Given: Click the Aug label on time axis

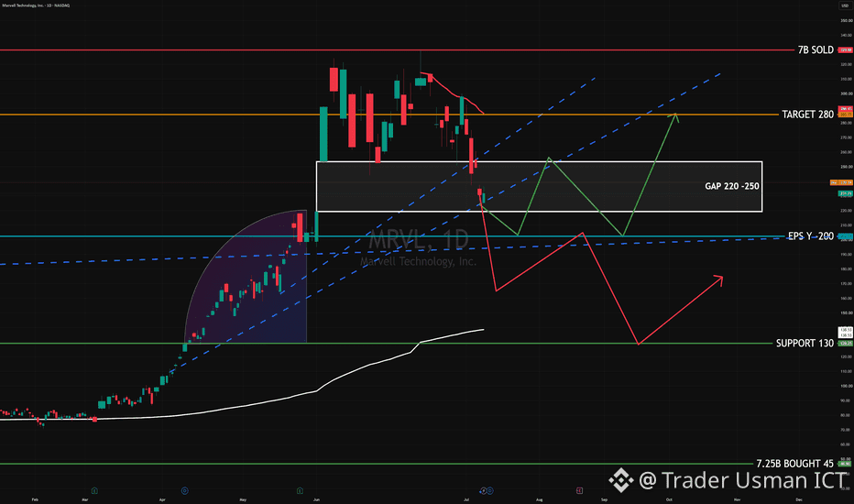Looking at the screenshot, I should pos(539,499).
